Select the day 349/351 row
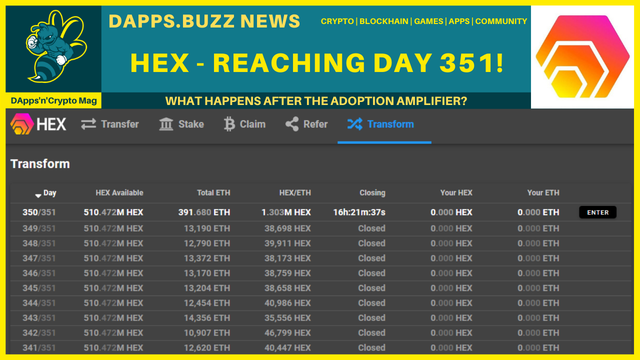640x360 pixels. point(321,228)
